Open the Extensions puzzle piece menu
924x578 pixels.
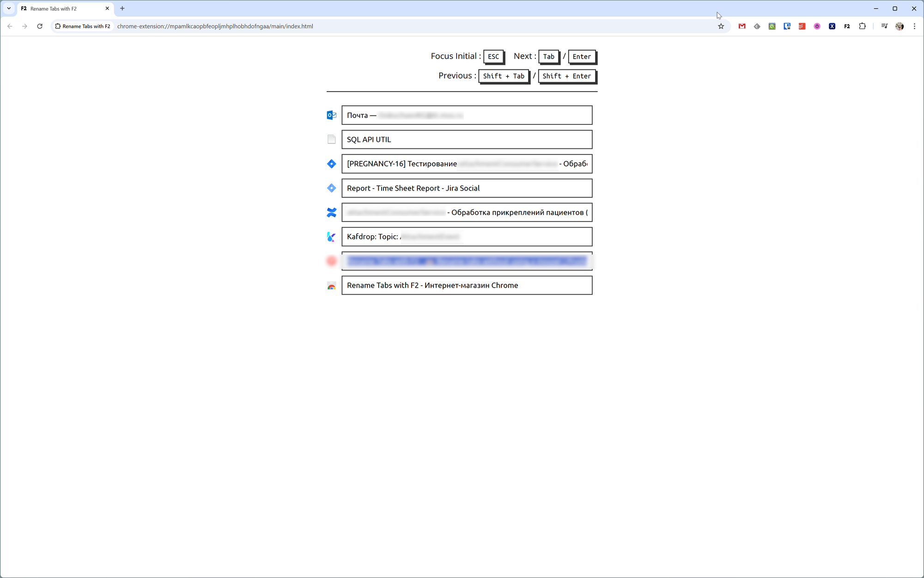(x=862, y=26)
